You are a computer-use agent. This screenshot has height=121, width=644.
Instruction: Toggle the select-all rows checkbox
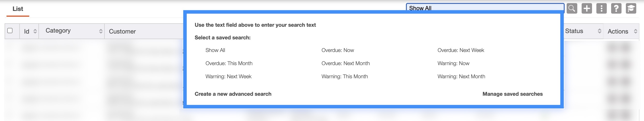click(x=10, y=31)
